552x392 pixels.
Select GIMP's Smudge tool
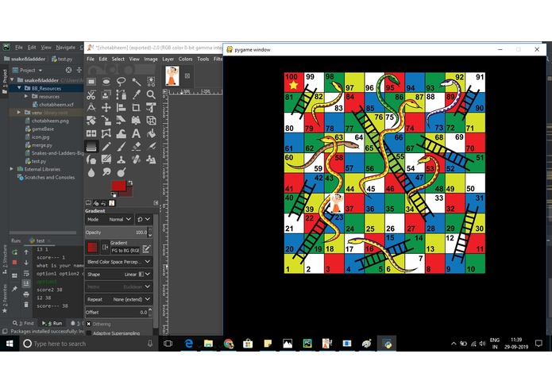(x=106, y=172)
